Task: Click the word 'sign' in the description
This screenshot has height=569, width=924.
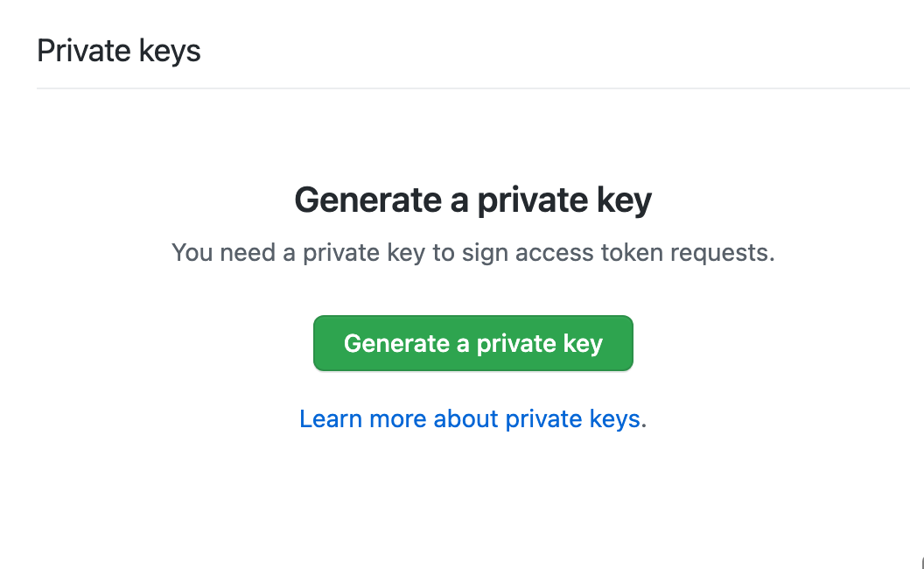Action: 487,253
